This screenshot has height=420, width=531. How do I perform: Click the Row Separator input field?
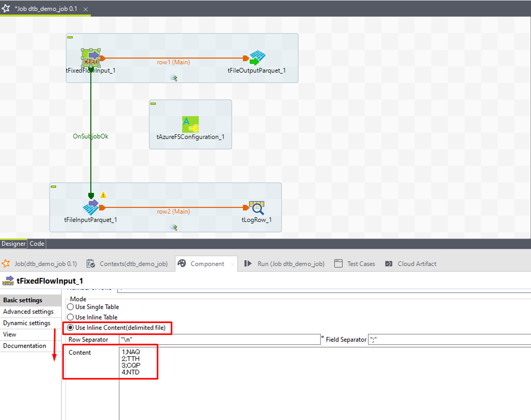(220, 339)
